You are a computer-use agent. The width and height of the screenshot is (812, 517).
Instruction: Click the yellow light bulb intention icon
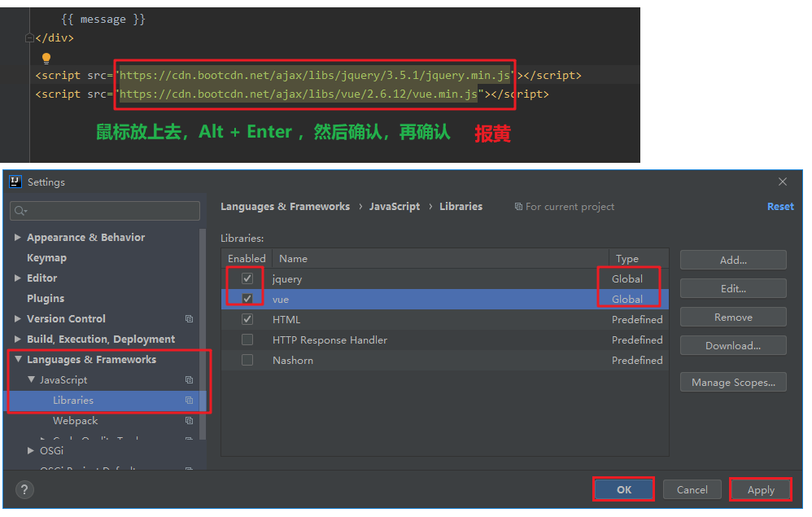pos(46,58)
